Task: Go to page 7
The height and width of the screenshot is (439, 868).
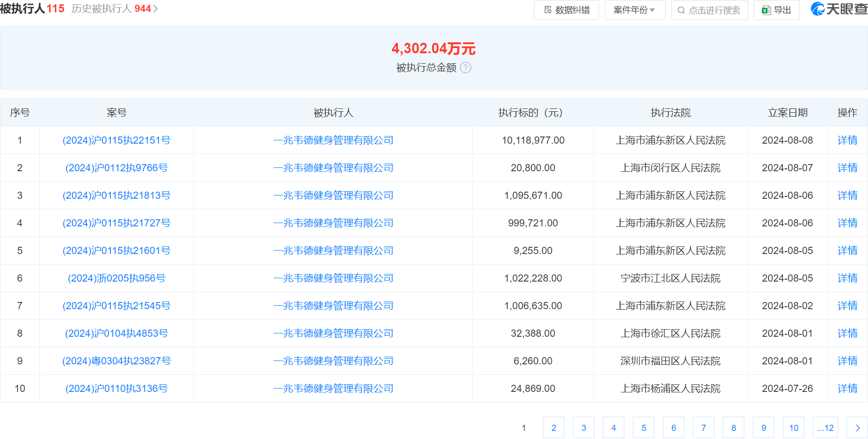Action: 703,428
